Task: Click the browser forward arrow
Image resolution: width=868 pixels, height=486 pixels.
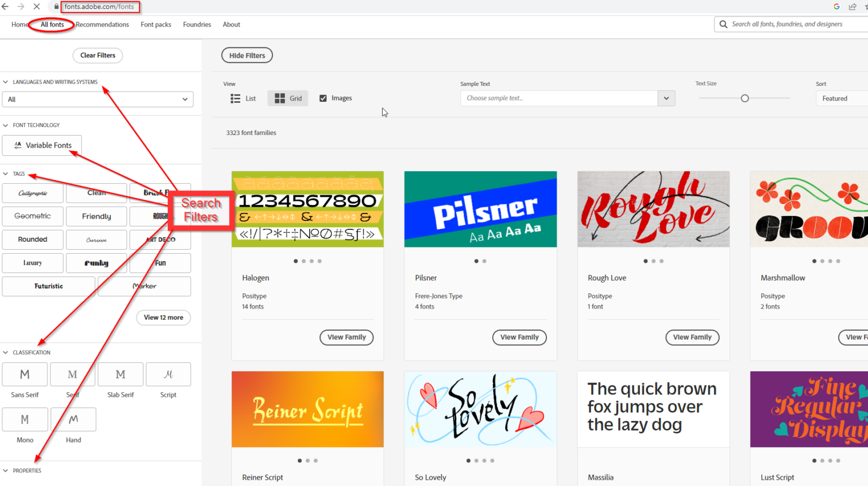Action: (21, 7)
